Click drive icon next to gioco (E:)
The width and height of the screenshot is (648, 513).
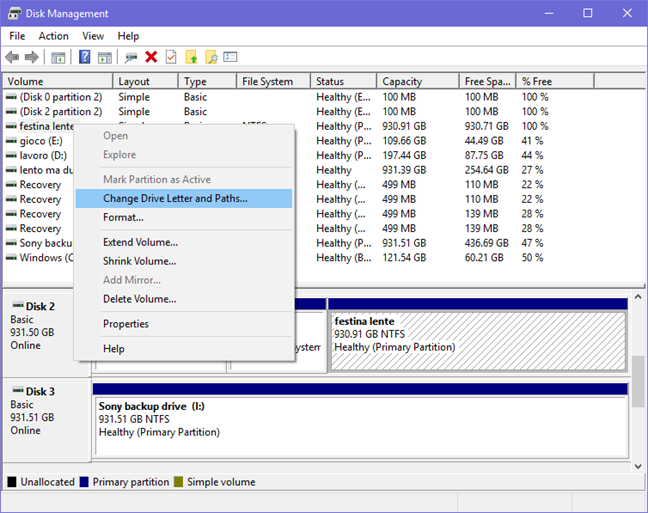[x=12, y=141]
